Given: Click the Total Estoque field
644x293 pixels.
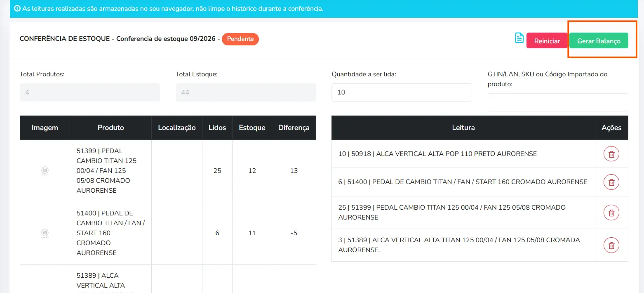Looking at the screenshot, I should [246, 92].
